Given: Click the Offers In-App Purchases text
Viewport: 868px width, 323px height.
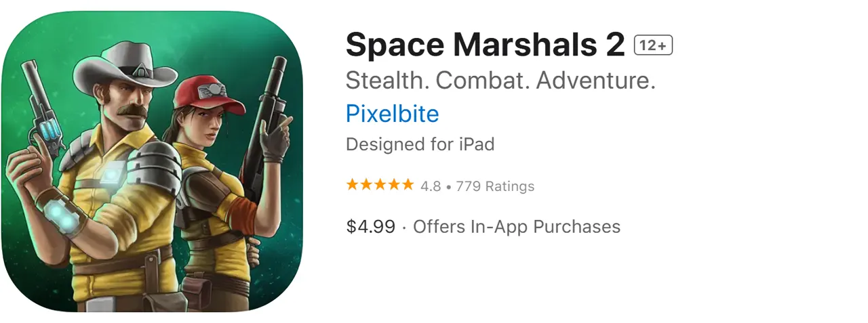Looking at the screenshot, I should coord(517,226).
